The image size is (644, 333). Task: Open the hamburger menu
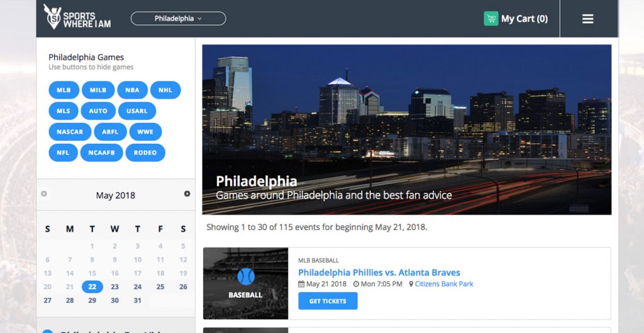point(588,19)
